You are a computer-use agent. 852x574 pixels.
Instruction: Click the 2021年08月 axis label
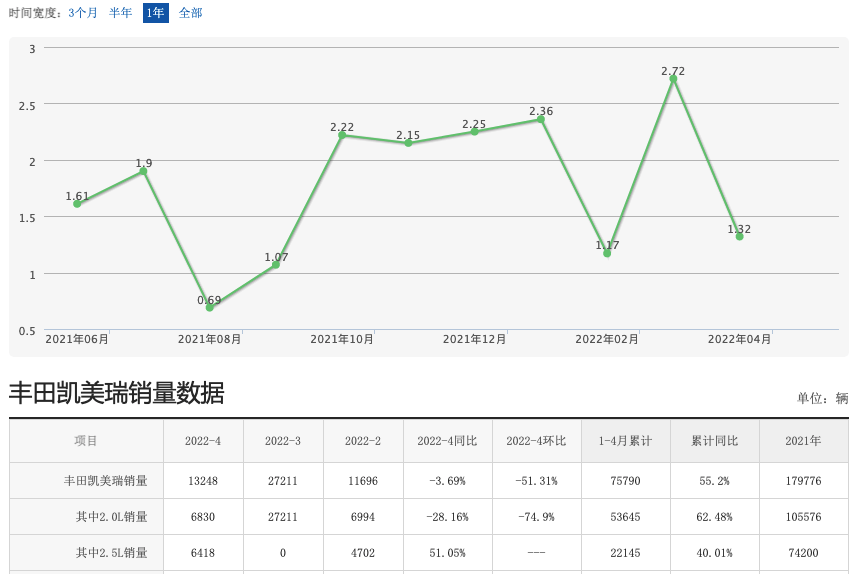pos(210,339)
